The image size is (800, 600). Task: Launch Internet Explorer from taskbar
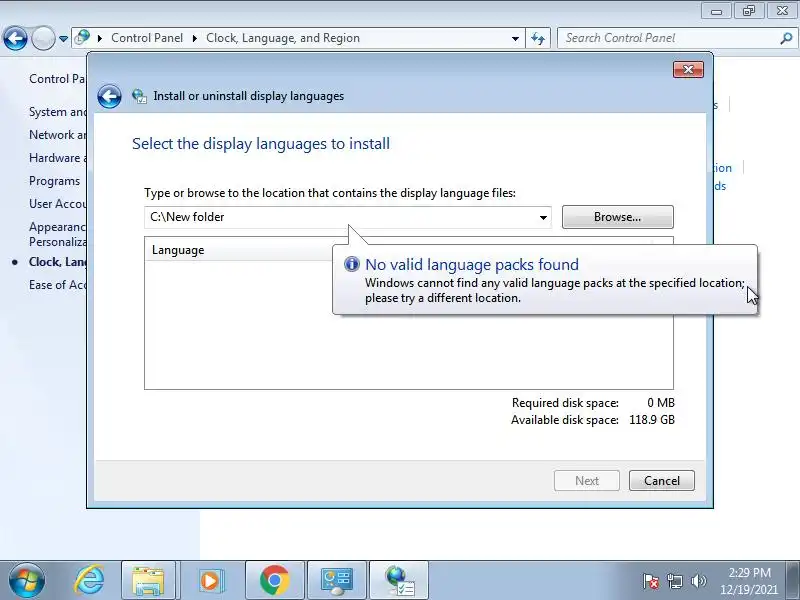(x=89, y=581)
